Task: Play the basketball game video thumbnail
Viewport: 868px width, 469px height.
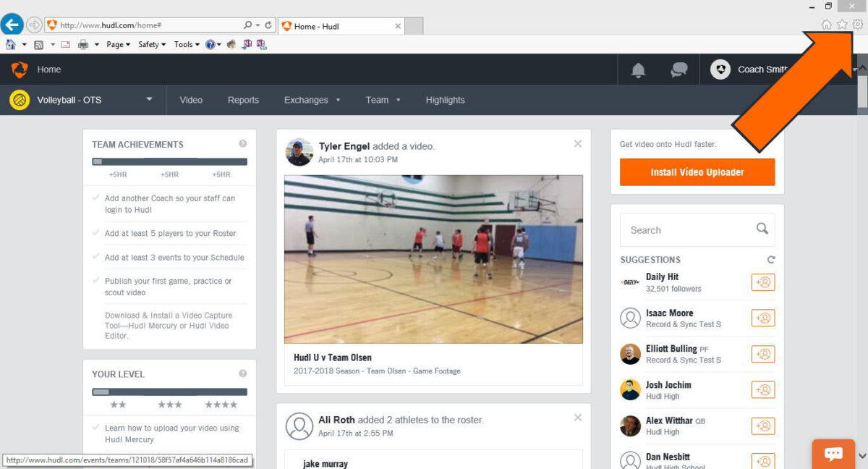Action: (x=433, y=259)
